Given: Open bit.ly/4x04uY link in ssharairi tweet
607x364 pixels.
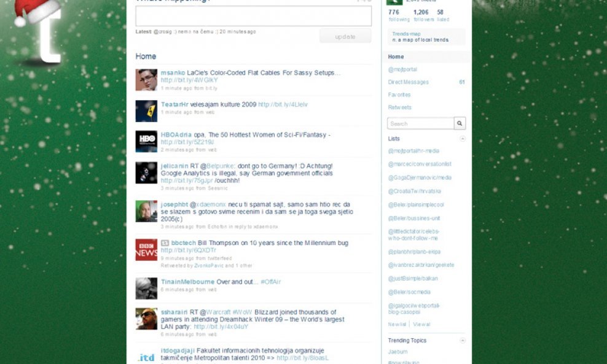Looking at the screenshot, I should (x=221, y=327).
